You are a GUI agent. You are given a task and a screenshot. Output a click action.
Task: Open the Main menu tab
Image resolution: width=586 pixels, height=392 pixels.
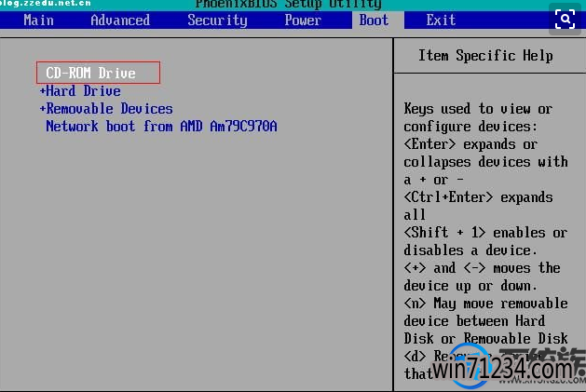click(x=38, y=20)
